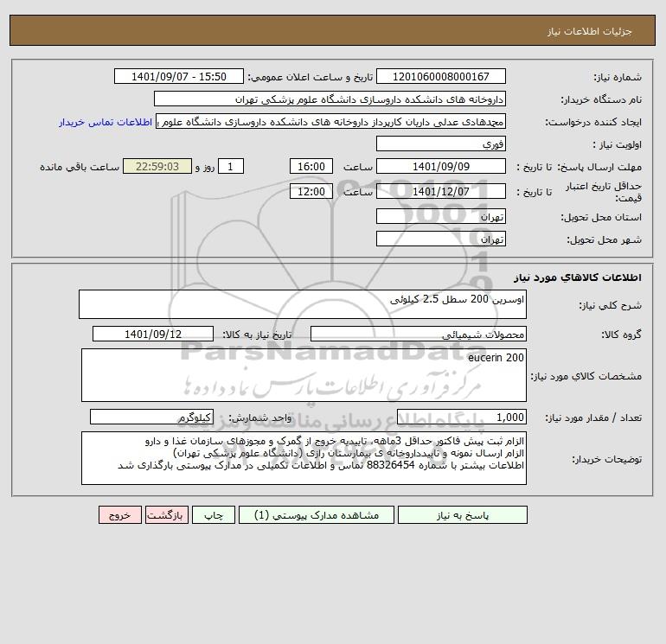Click the label مهلت ارسال پاسخ
Screen dimensions: 666x644
pos(599,167)
